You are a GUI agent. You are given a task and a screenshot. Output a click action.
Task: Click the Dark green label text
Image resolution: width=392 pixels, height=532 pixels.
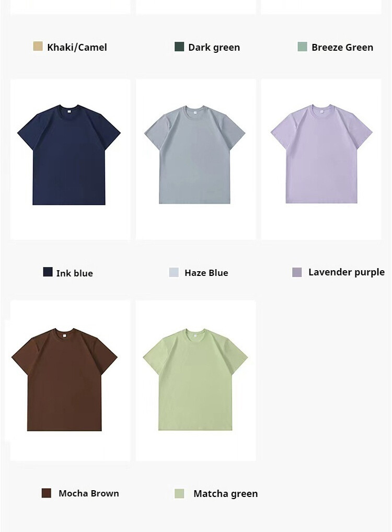[x=214, y=47]
